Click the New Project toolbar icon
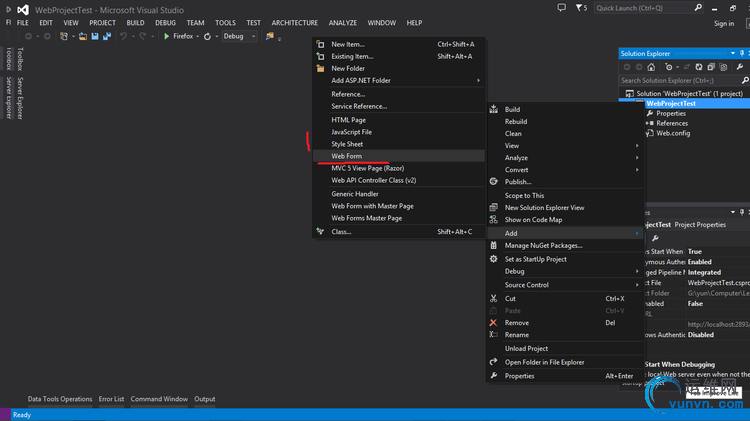Screen dimensions: 750x421 tap(64, 36)
